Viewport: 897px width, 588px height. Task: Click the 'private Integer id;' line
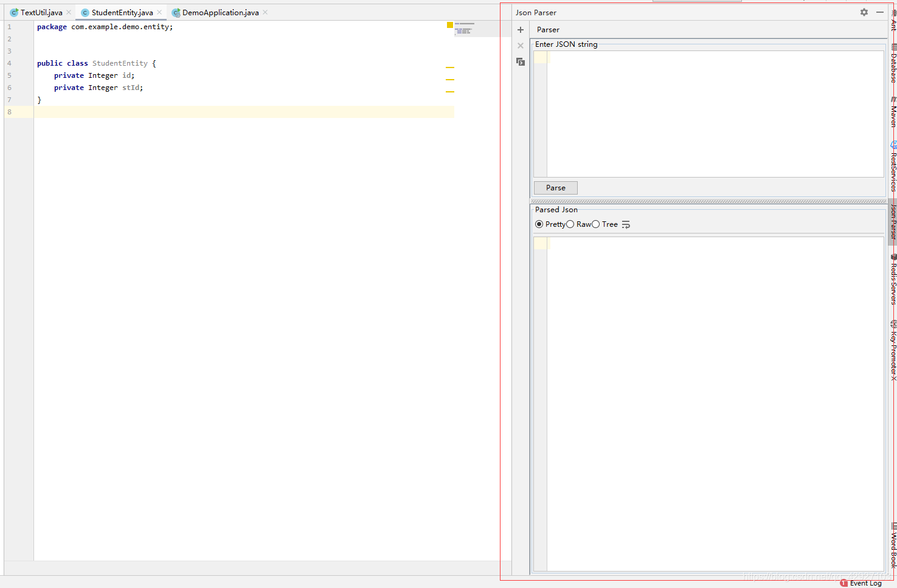pyautogui.click(x=94, y=75)
